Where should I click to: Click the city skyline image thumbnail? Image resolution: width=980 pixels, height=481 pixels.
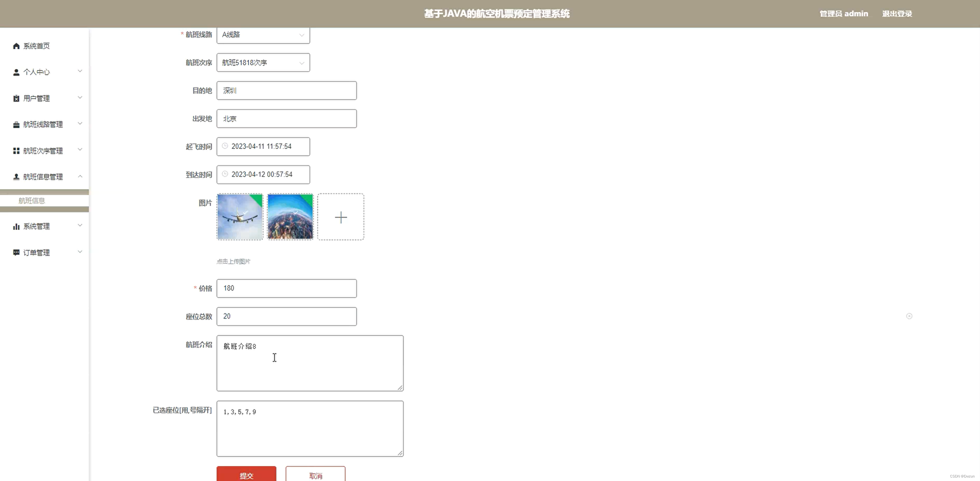pos(290,217)
